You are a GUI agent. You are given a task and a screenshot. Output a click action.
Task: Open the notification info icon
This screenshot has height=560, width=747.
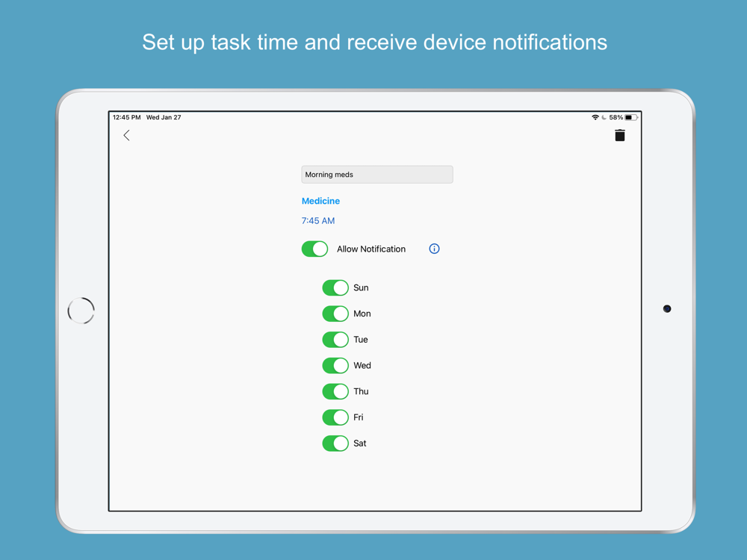pos(434,249)
